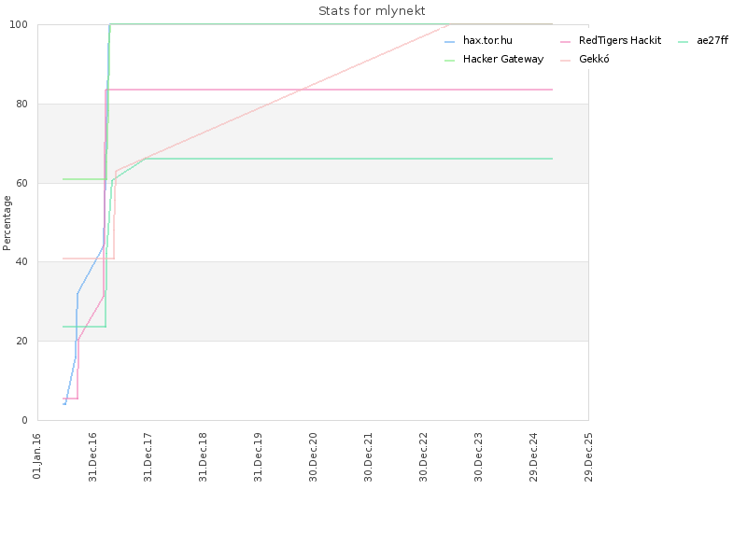Click the 'Stats for mlynekt' chart title
The image size is (747, 560).
[372, 11]
